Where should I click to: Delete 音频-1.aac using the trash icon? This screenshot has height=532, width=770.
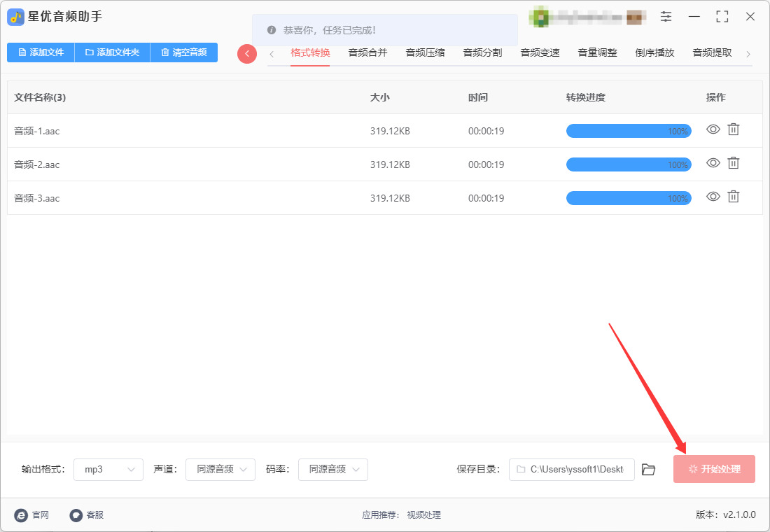coord(733,129)
